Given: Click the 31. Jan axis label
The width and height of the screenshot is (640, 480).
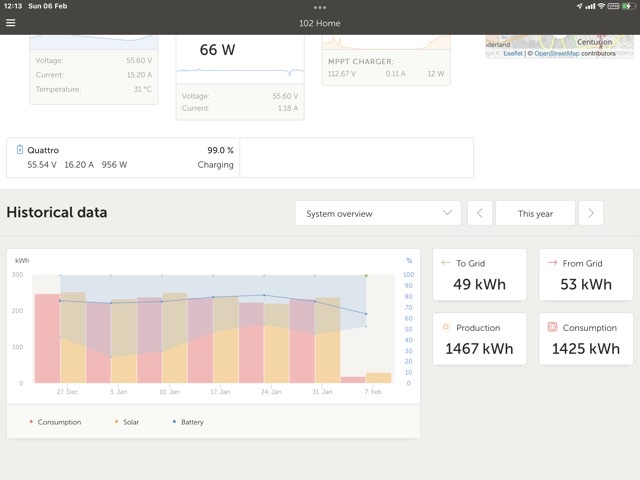Looking at the screenshot, I should coord(322,391).
